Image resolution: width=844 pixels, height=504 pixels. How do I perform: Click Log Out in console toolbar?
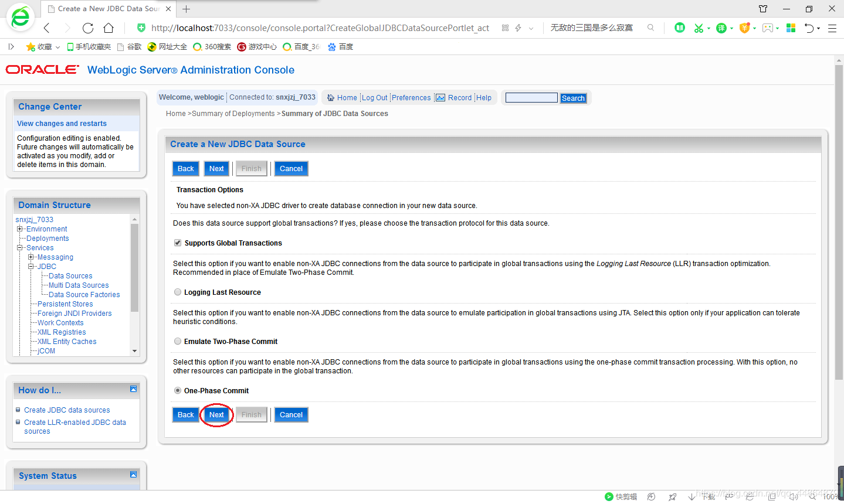click(375, 98)
